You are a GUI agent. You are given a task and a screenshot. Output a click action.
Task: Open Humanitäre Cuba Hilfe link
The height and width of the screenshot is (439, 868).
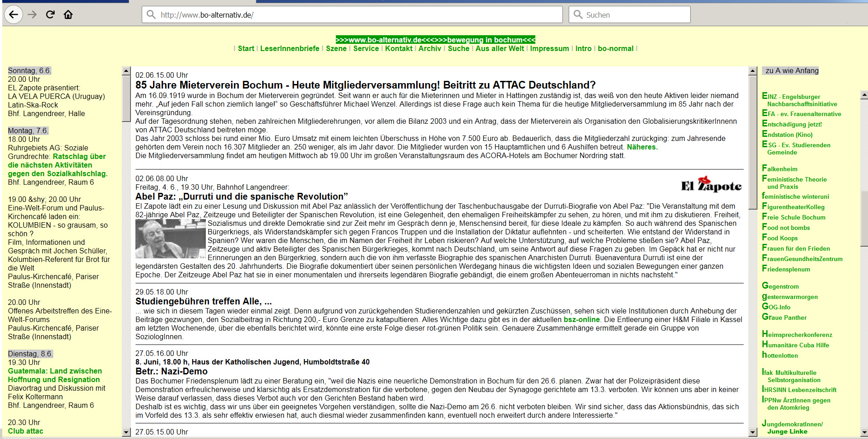[x=795, y=345]
